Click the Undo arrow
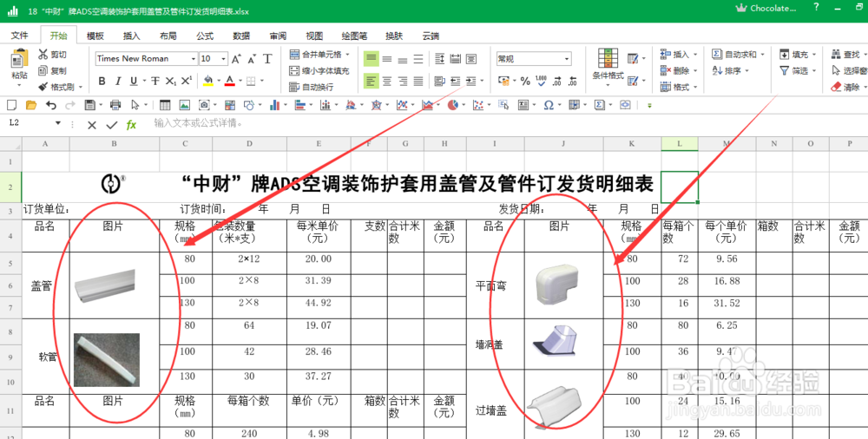 click(x=51, y=105)
